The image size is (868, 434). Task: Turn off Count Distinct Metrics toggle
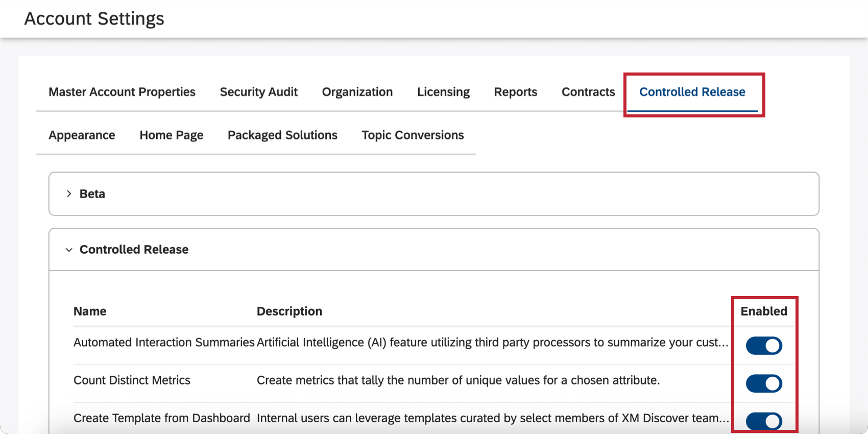point(764,383)
